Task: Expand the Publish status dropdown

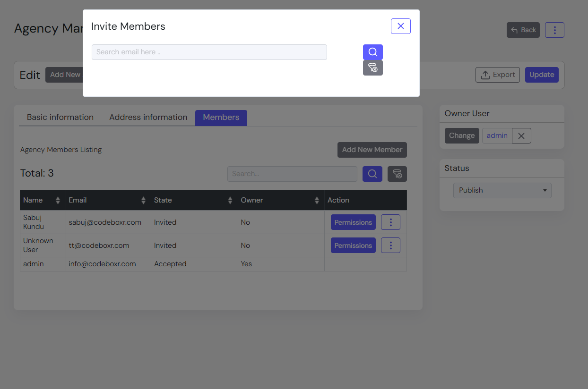Action: click(x=502, y=190)
